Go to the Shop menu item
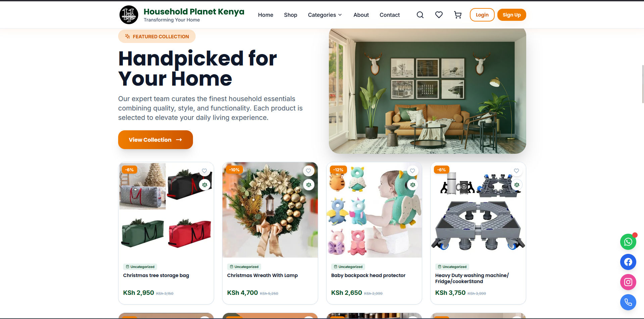The height and width of the screenshot is (319, 644). [x=291, y=15]
